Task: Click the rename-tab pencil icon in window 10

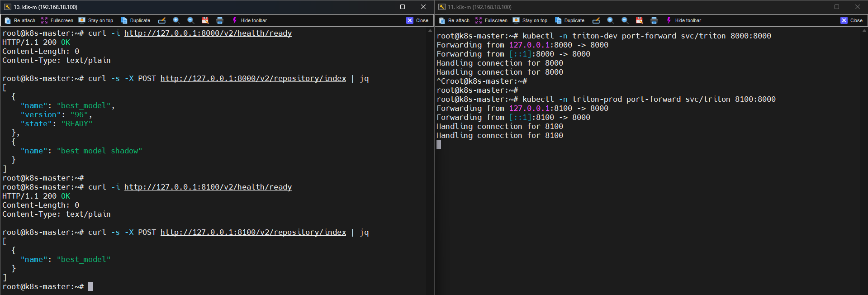Action: [x=162, y=20]
